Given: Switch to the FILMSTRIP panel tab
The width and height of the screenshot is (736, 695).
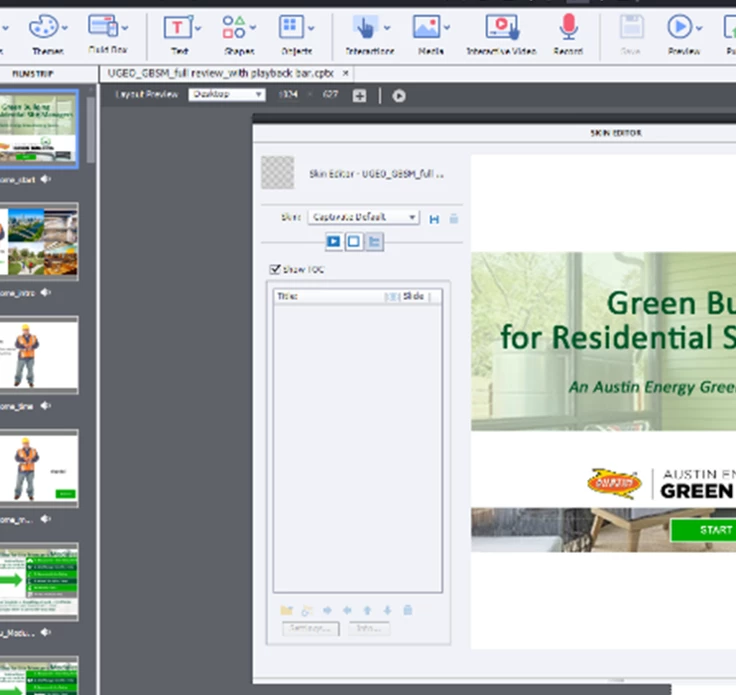Looking at the screenshot, I should [32, 74].
